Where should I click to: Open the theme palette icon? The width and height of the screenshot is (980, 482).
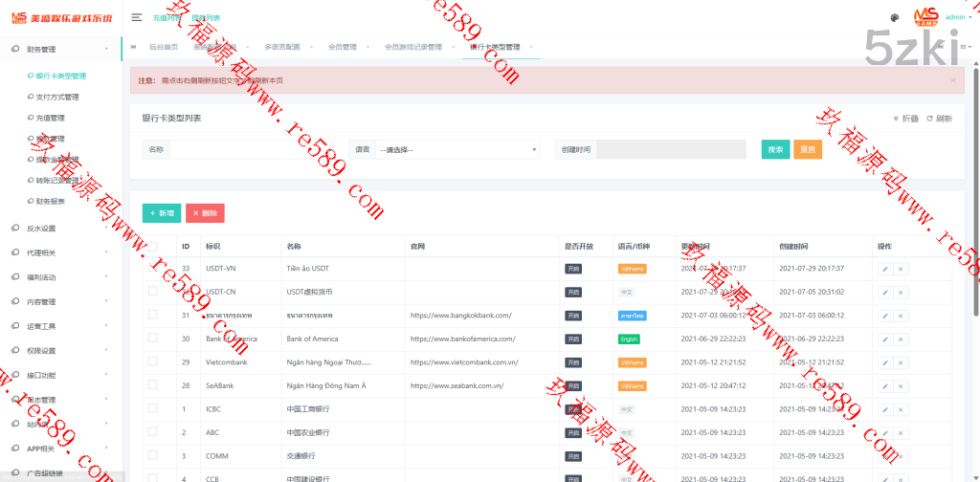(895, 17)
